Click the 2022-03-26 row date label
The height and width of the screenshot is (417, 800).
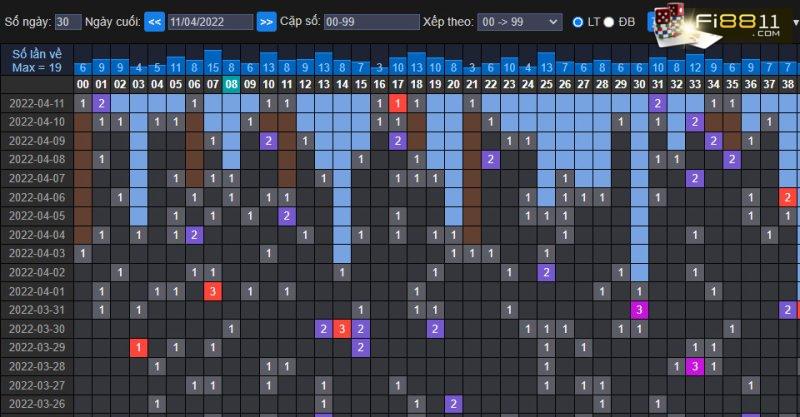(37, 404)
